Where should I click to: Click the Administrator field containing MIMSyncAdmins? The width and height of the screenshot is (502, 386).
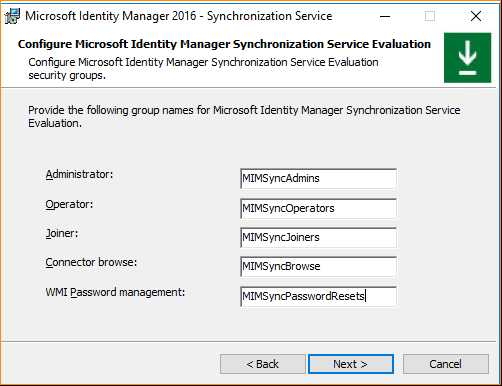(x=318, y=178)
